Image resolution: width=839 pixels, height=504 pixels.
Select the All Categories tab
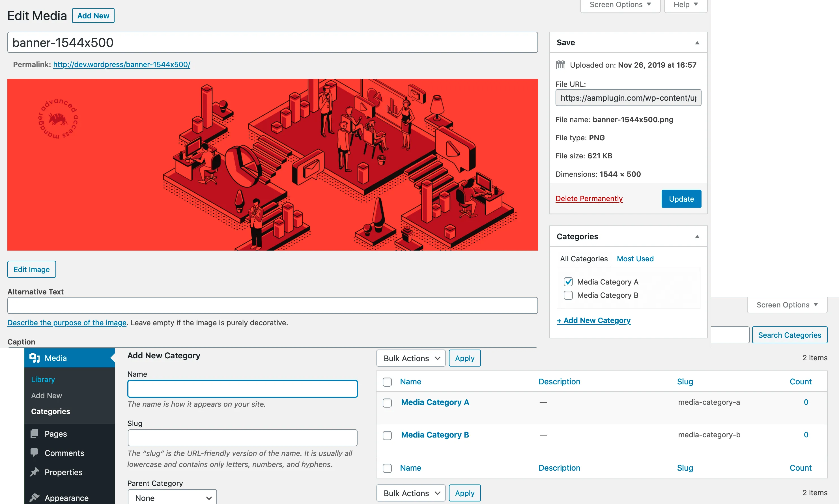pyautogui.click(x=584, y=259)
